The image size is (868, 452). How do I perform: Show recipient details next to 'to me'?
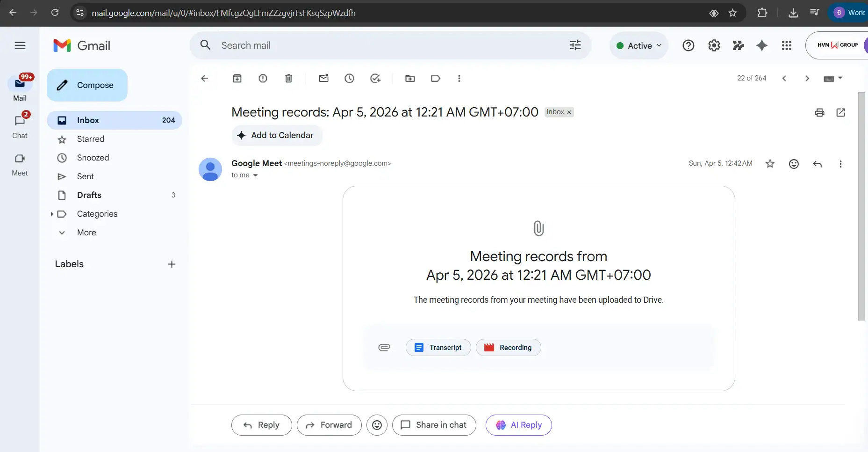pyautogui.click(x=255, y=175)
